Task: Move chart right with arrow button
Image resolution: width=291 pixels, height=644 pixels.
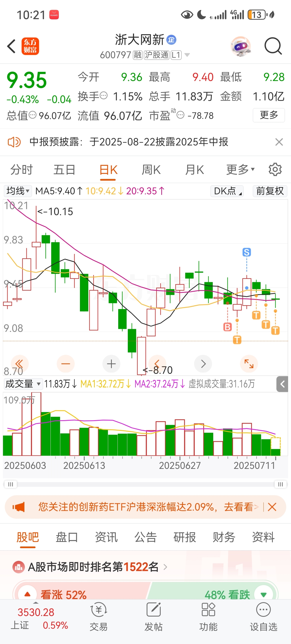Action: click(x=203, y=364)
